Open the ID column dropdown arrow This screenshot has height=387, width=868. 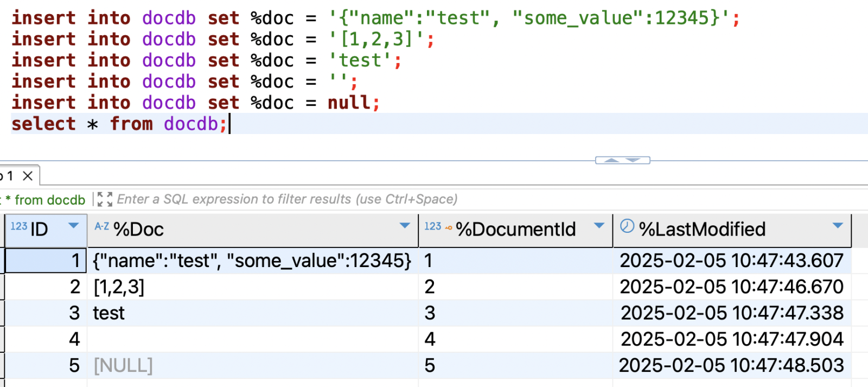coord(73,226)
